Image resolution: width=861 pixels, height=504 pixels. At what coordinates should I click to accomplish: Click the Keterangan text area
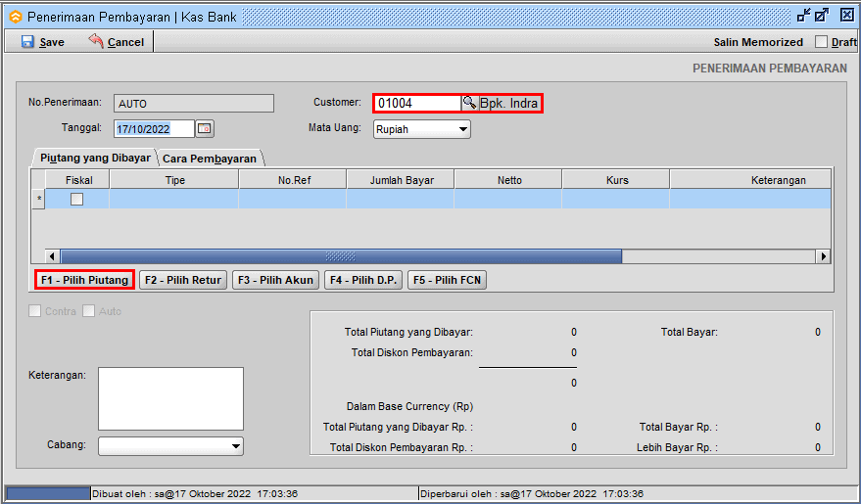click(x=170, y=398)
